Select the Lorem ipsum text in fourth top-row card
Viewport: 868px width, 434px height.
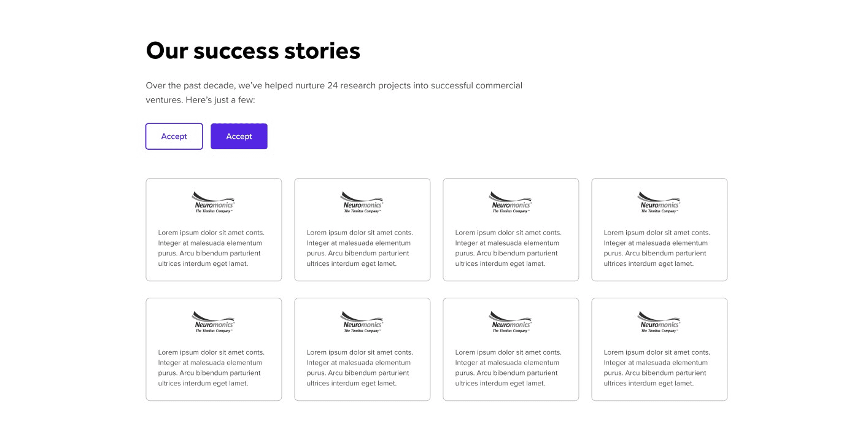[657, 248]
